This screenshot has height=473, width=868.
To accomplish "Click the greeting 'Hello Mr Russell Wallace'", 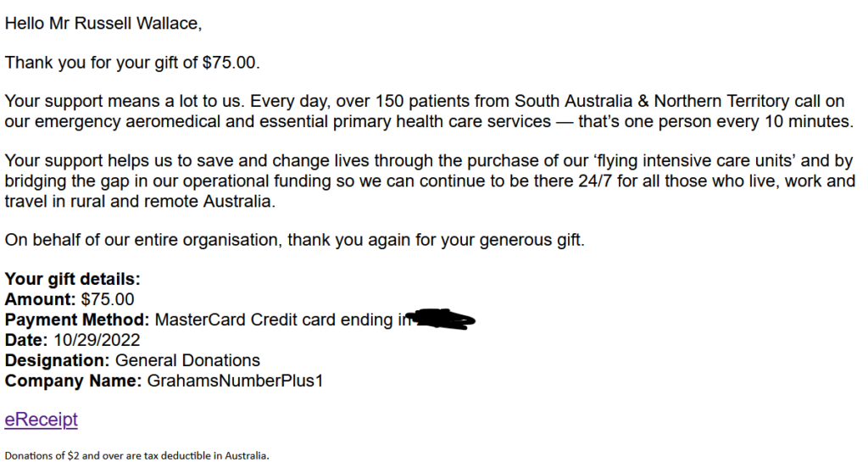I will [103, 24].
